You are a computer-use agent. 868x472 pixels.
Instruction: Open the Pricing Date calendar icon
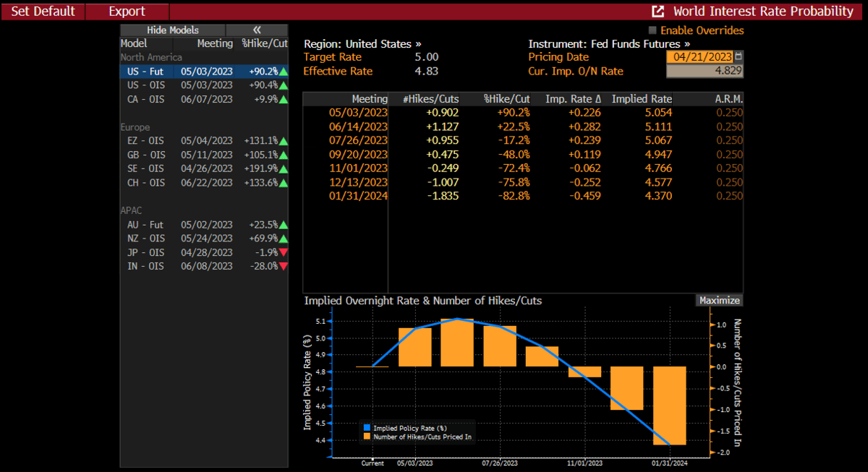pos(739,56)
